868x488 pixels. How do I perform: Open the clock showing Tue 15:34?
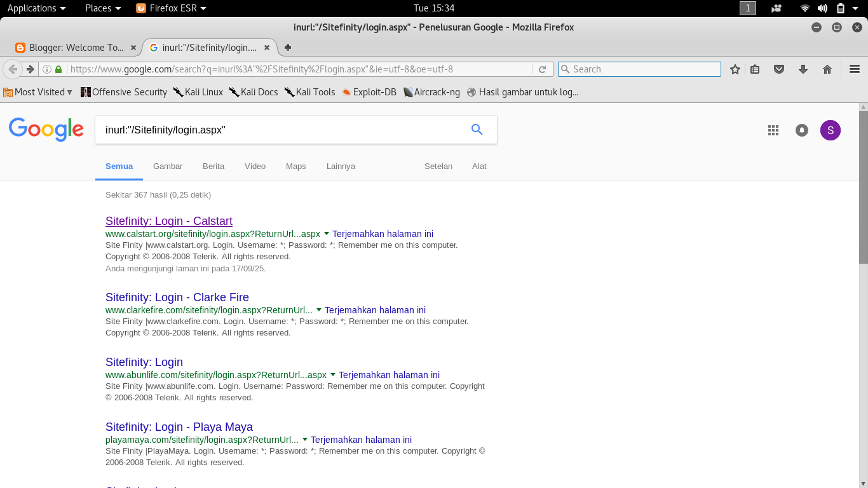tap(434, 8)
